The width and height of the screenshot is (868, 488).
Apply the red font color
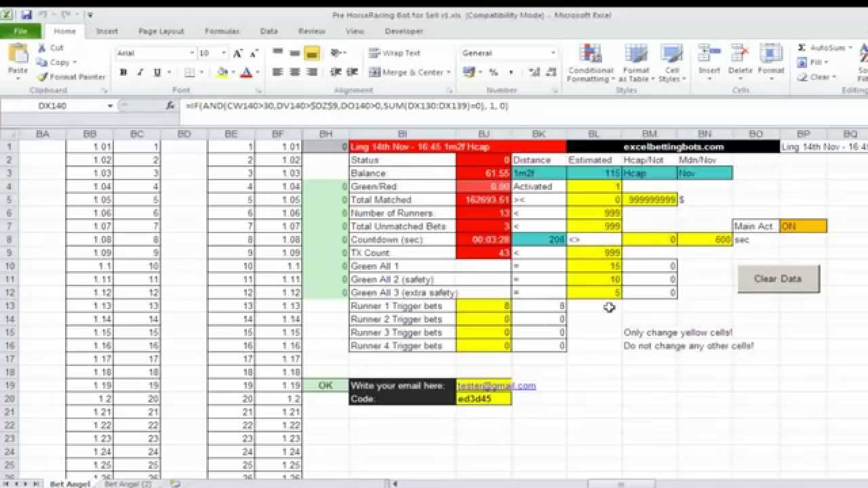click(x=245, y=73)
